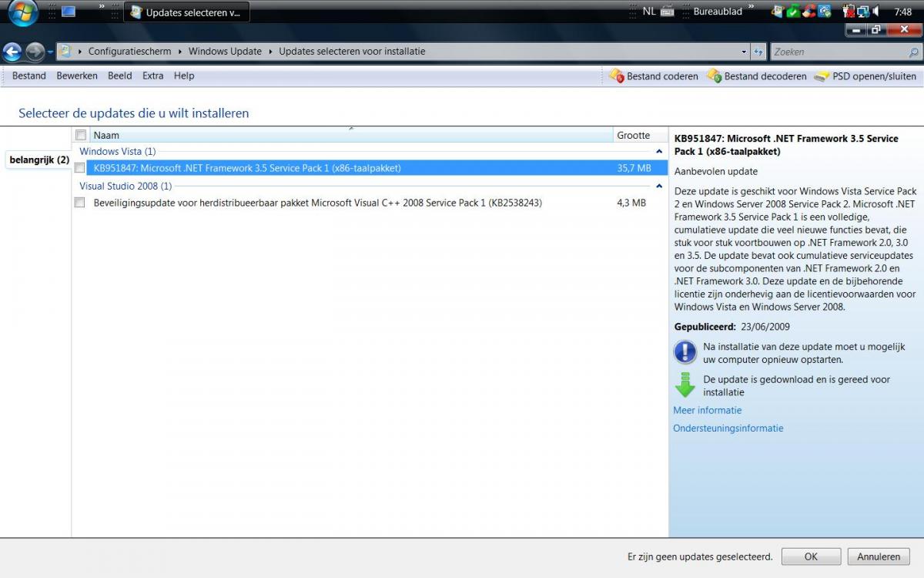This screenshot has width=924, height=578.
Task: Open the Bewerken menu
Action: pyautogui.click(x=77, y=76)
